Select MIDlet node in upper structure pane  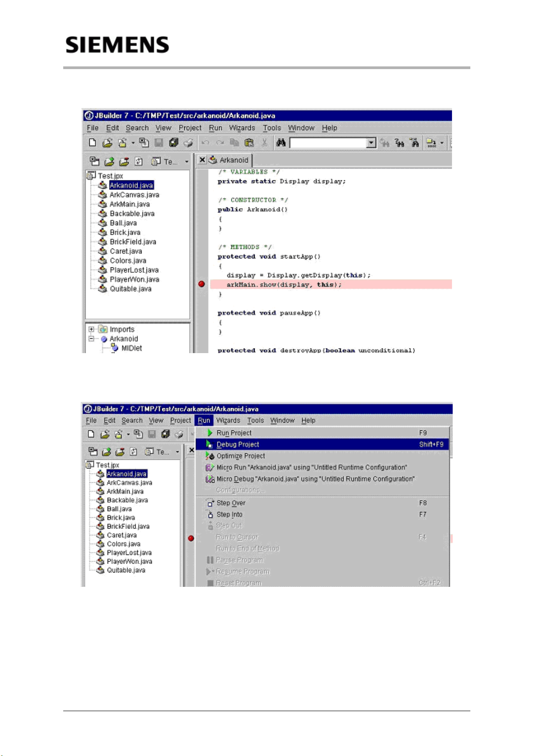pos(131,348)
